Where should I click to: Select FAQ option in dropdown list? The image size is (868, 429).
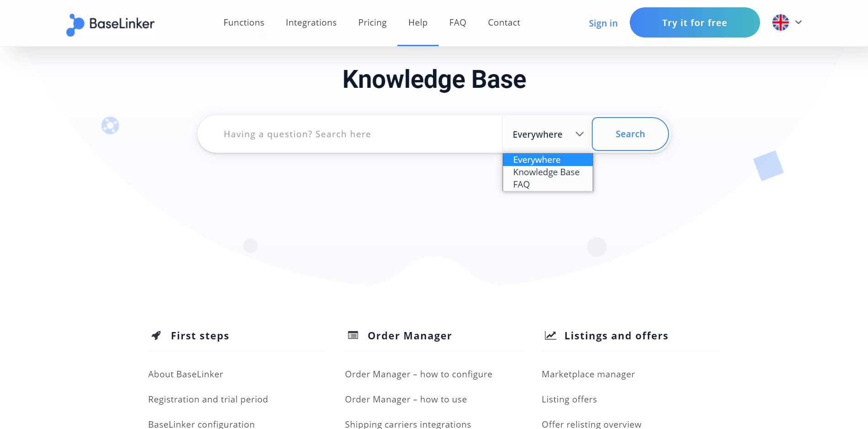pos(548,184)
